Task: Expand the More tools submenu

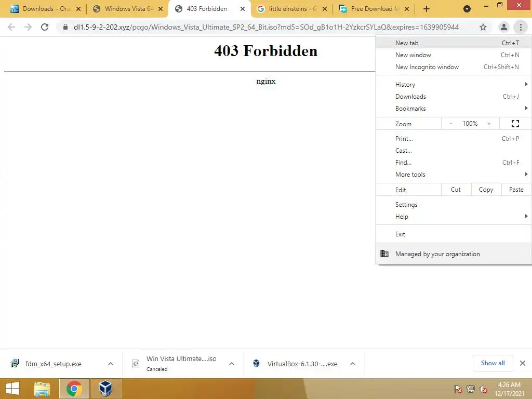Action: point(454,175)
